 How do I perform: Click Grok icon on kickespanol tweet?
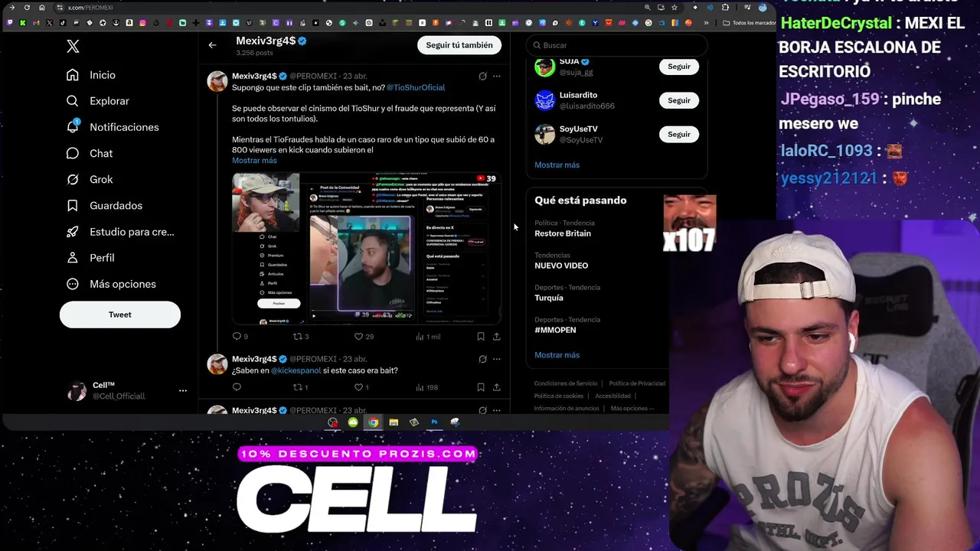point(482,359)
